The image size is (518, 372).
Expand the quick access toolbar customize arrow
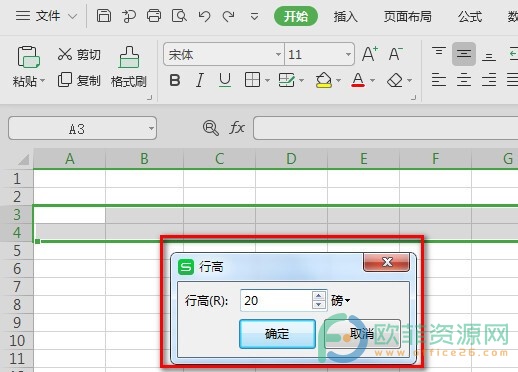pyautogui.click(x=254, y=16)
